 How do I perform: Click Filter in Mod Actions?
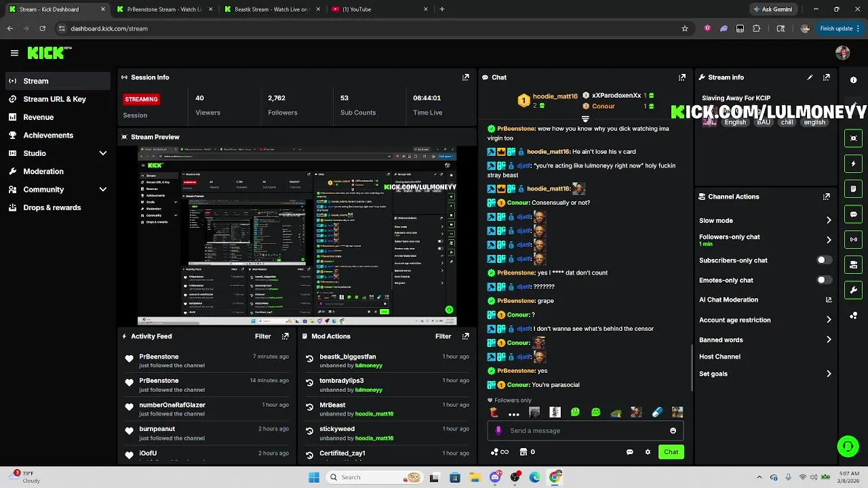[x=443, y=336]
